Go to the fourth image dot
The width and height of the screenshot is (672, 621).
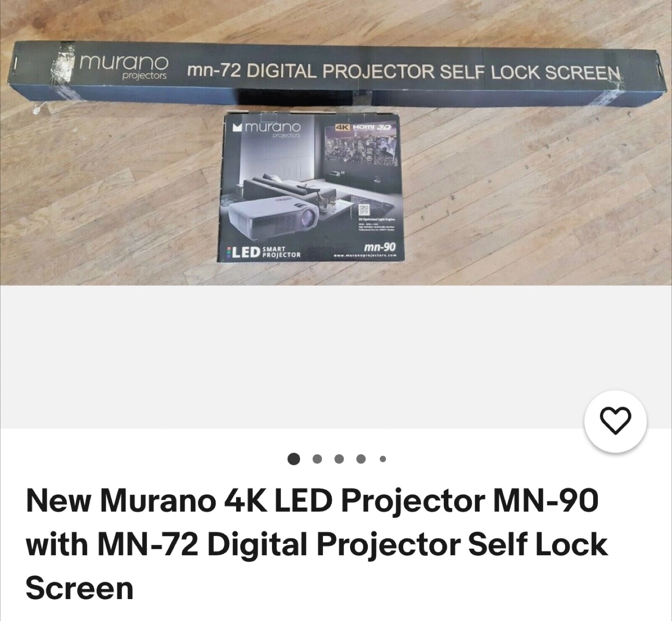[x=361, y=459]
